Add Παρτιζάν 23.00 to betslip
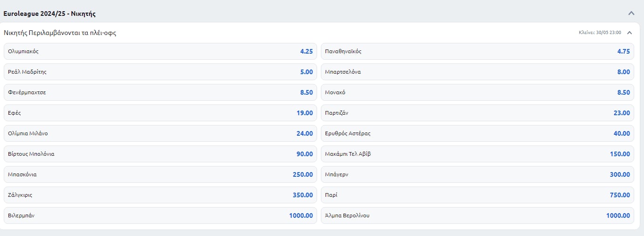 tap(477, 113)
